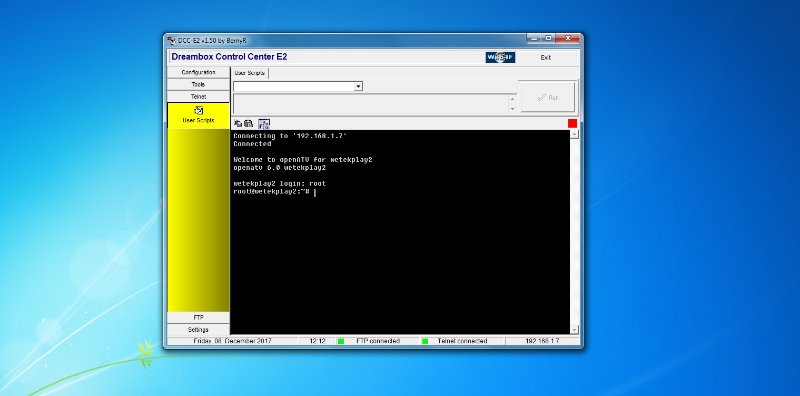Open the WebIF logo button
This screenshot has height=396, width=800.
click(500, 57)
